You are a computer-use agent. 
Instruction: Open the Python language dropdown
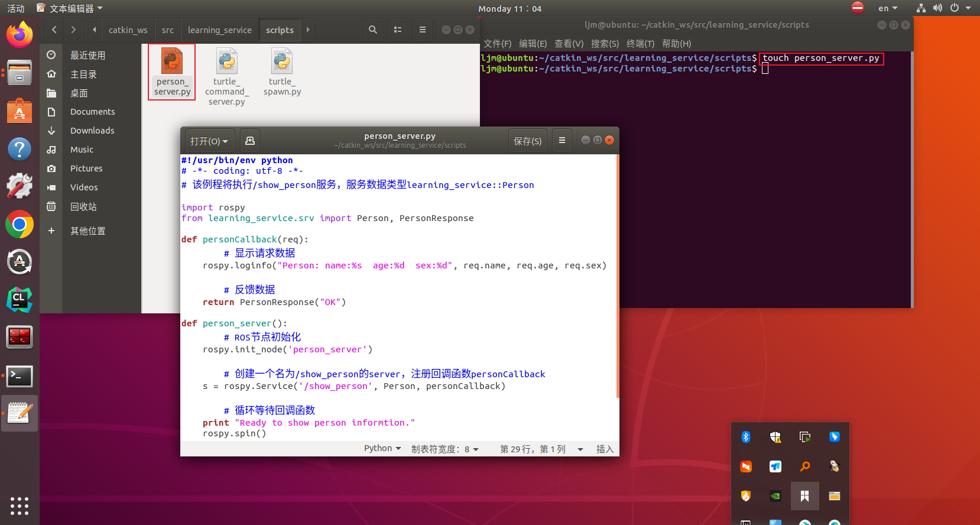382,449
